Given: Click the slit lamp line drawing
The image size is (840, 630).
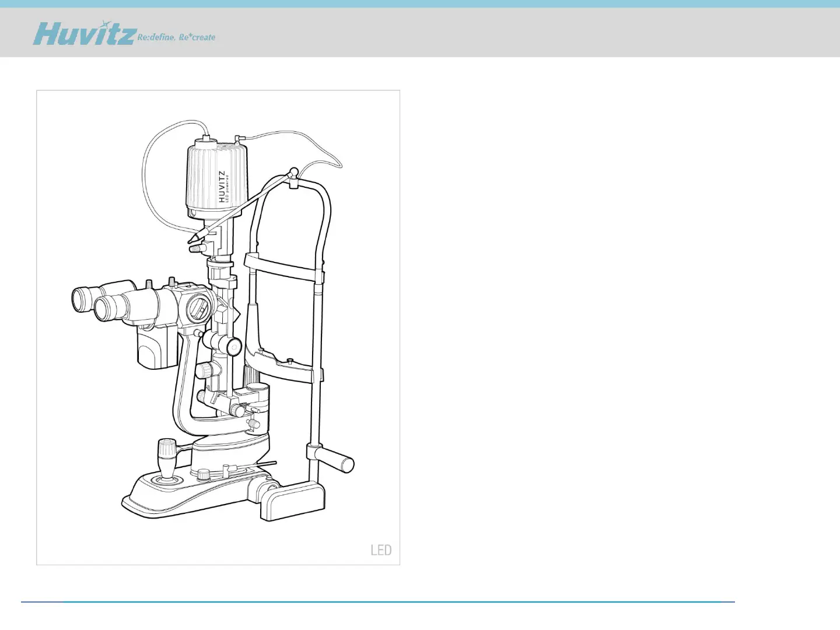Looking at the screenshot, I should coord(212,321).
